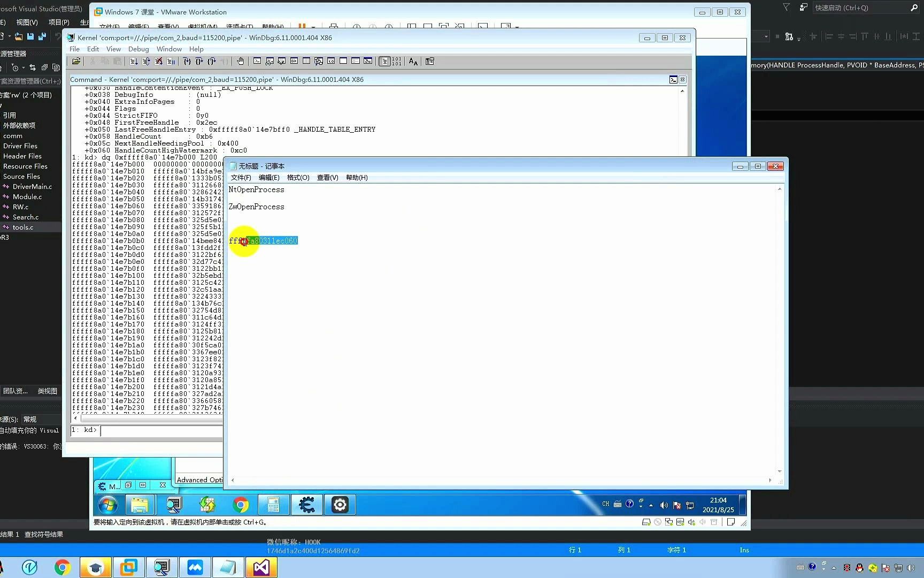Open the Scratch Pad icon in WinDbg toolbar
Screen dimensions: 924x578
pos(343,61)
